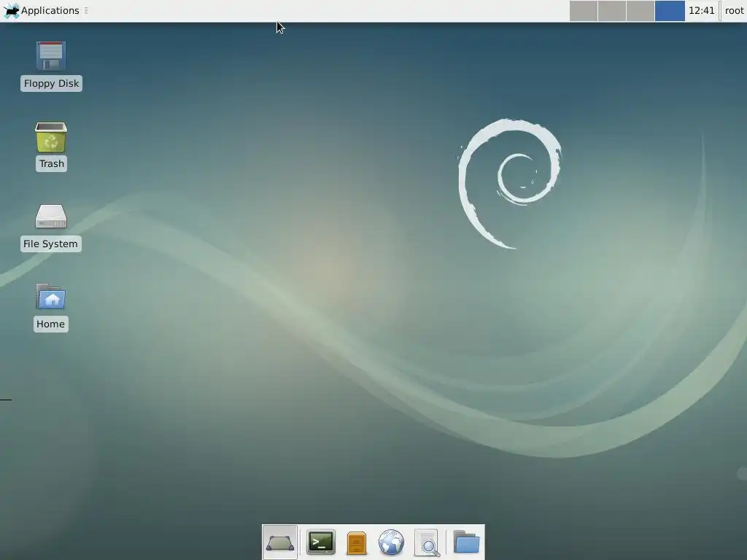Screen dimensions: 747x560
Task: Switch to the first workspace
Action: (584, 11)
